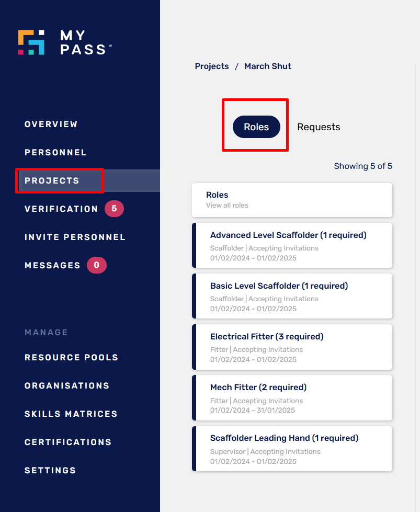
Task: Open the Advanced Level Scaffolder role card
Action: (292, 246)
